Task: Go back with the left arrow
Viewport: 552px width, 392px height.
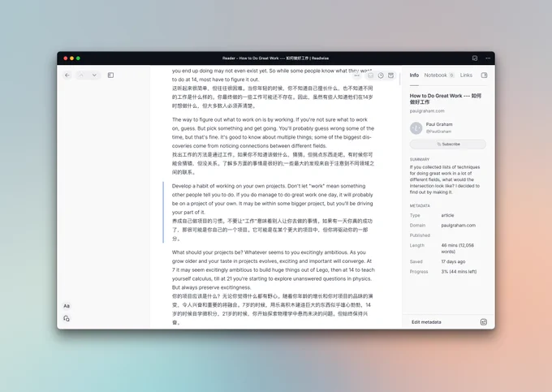Action: tap(67, 75)
